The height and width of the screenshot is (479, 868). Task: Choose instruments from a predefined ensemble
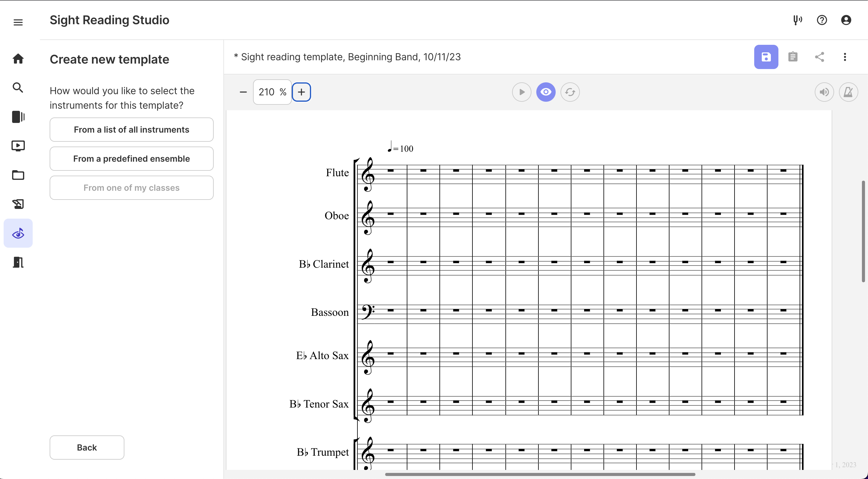tap(131, 158)
